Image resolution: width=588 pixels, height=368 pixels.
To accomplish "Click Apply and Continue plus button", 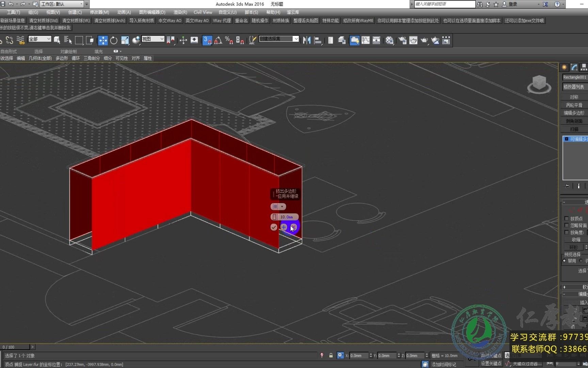I will click(284, 227).
